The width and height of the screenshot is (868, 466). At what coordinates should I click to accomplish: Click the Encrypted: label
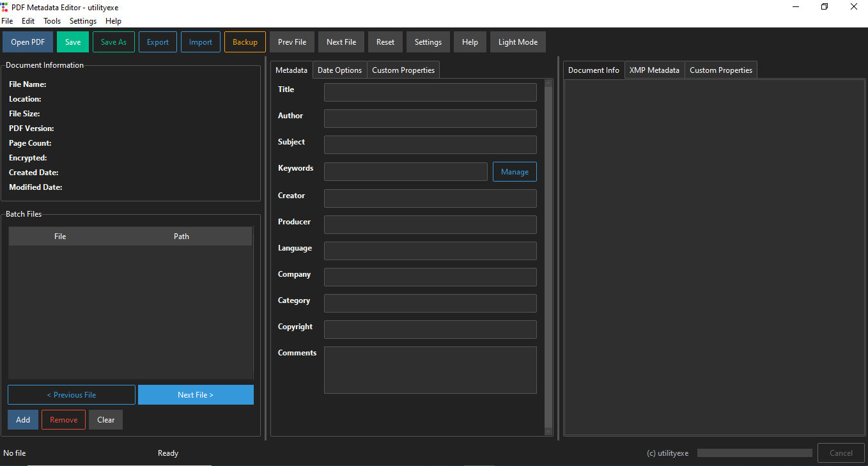click(x=28, y=158)
